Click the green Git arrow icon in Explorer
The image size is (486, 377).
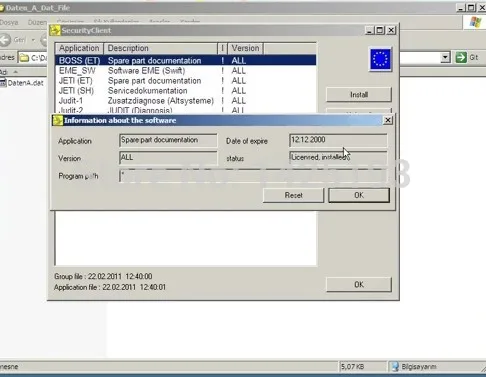click(x=461, y=57)
